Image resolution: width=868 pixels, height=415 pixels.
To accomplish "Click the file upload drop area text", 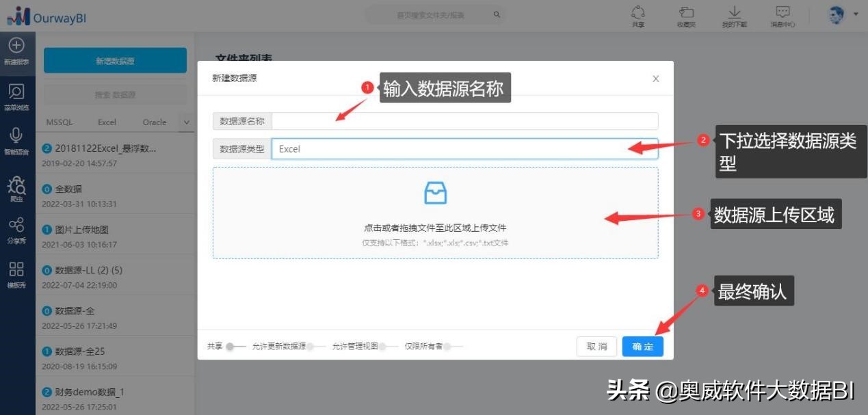I will click(435, 228).
